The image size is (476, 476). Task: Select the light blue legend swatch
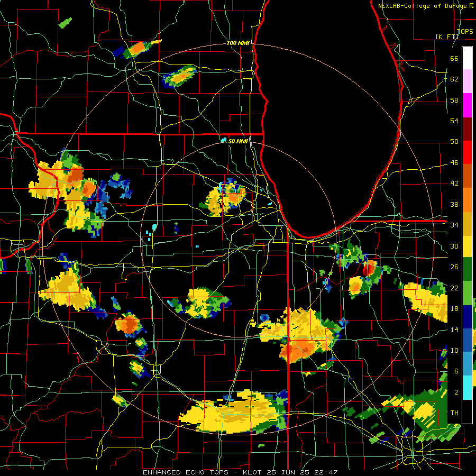coord(467,364)
